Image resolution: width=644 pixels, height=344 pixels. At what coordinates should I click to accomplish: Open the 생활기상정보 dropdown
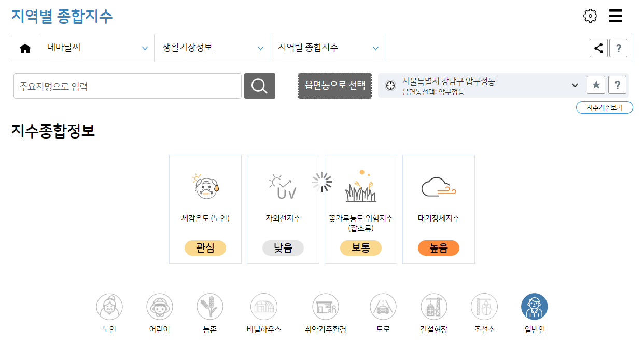tap(212, 48)
